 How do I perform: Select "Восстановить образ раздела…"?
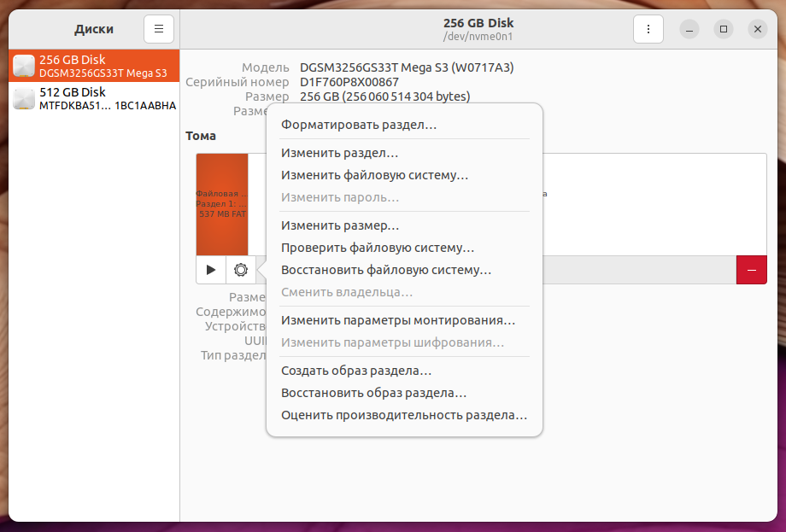coord(404,393)
